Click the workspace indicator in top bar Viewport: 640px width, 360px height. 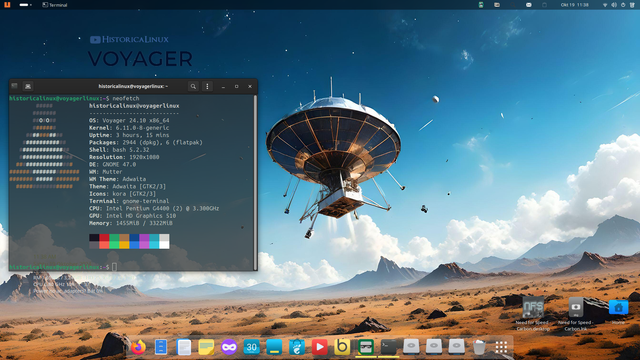pos(25,5)
